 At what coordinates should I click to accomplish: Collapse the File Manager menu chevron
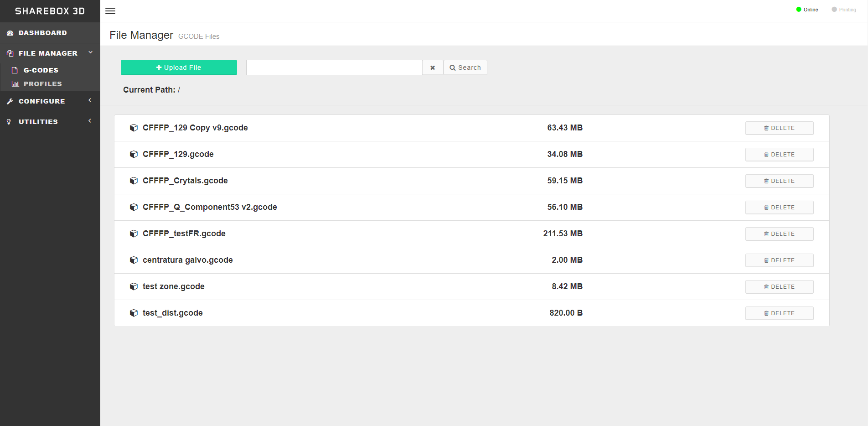coord(90,53)
